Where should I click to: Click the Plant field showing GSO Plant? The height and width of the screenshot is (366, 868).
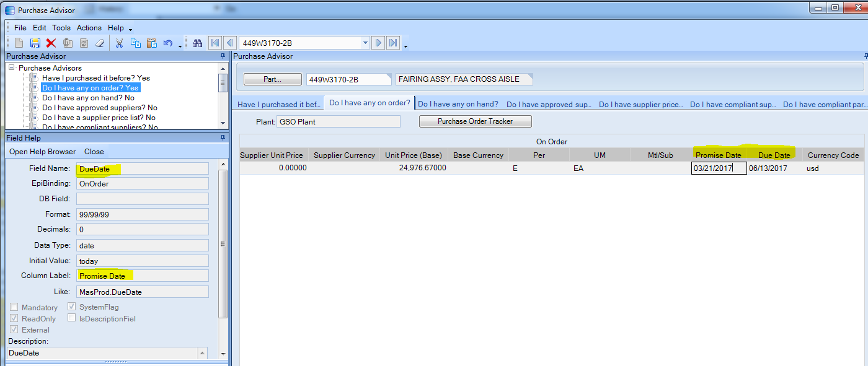[339, 121]
